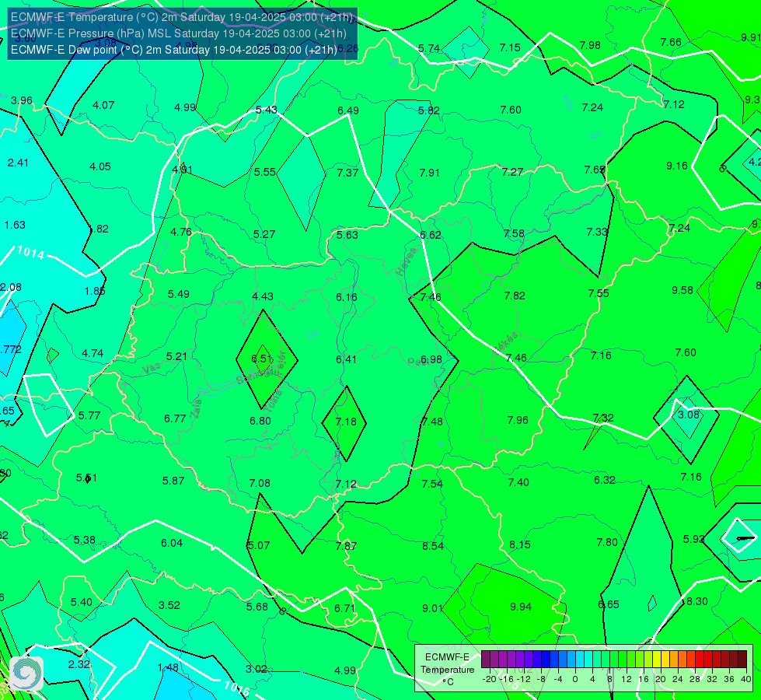Click the 6.77 value on the map

click(x=175, y=418)
